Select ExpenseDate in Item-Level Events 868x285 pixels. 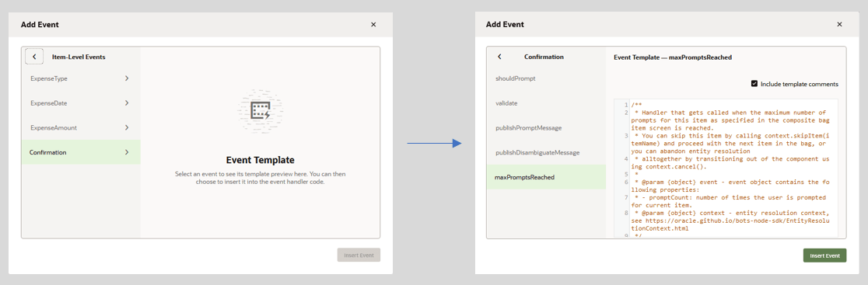click(x=81, y=103)
